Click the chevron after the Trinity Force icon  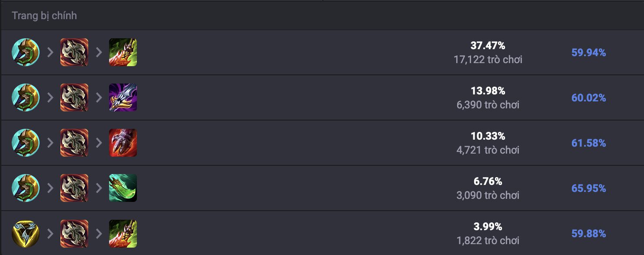tap(50, 233)
